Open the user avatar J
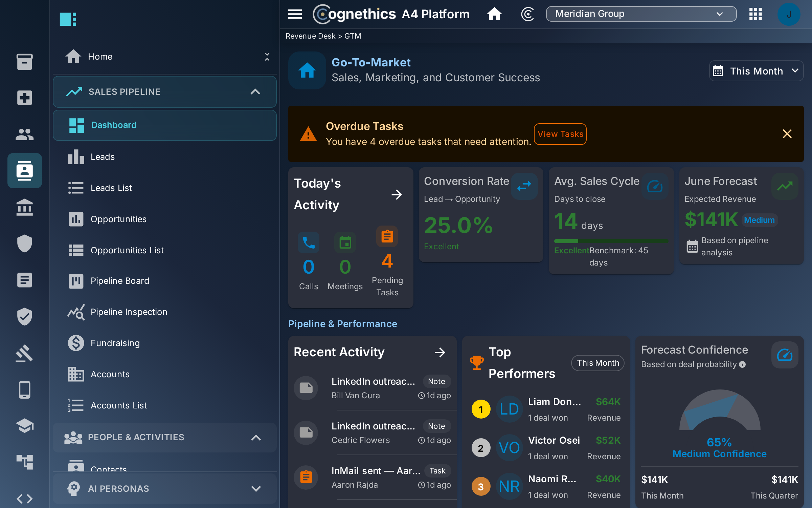The image size is (812, 508). pyautogui.click(x=789, y=14)
